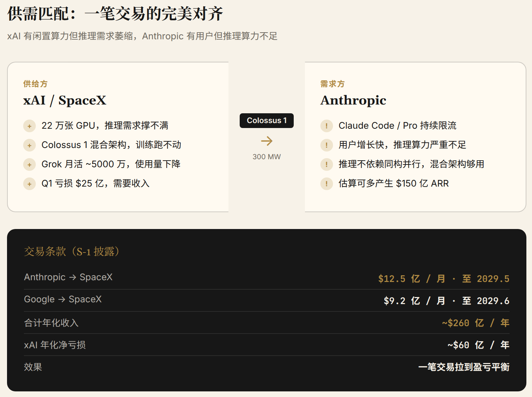Click the title "供需匹配：一笔交易的完美对齐"
Viewport: 532px width, 397px height.
tap(115, 14)
